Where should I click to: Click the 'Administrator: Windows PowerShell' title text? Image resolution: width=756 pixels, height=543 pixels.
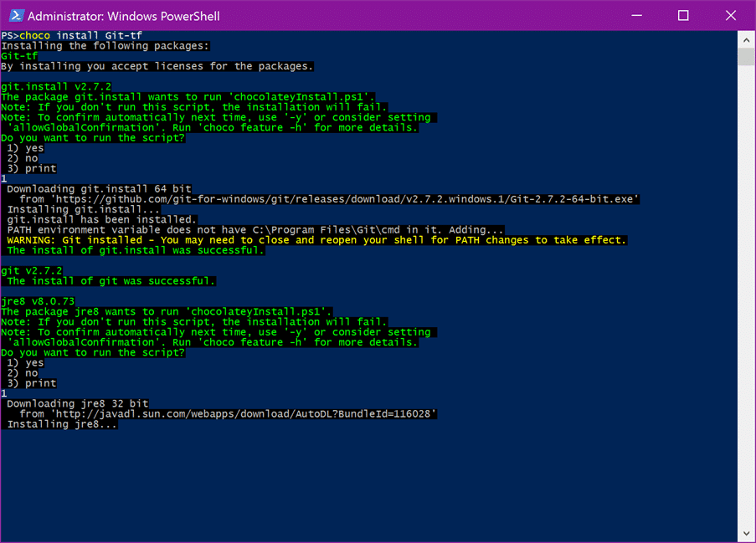(x=123, y=17)
